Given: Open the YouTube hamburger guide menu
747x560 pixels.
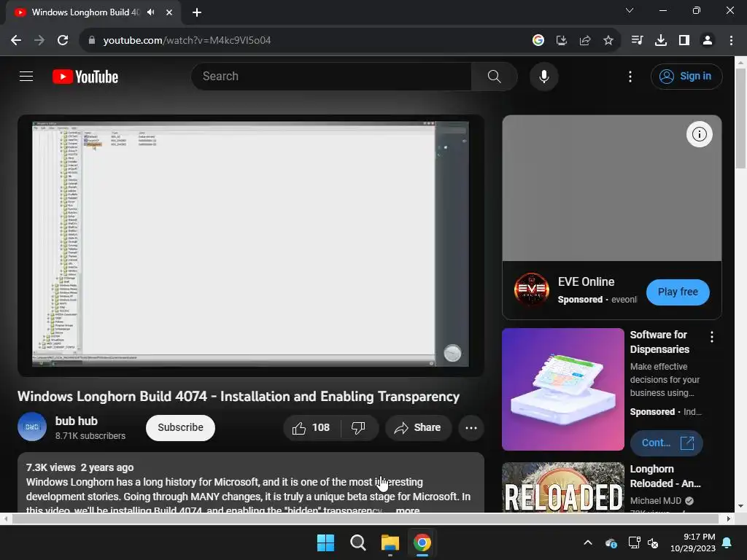Looking at the screenshot, I should tap(26, 76).
